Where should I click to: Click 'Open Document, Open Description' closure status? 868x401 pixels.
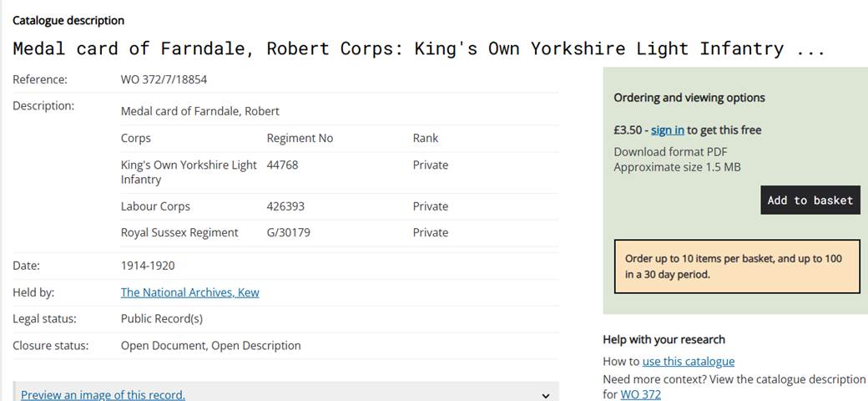tap(211, 346)
